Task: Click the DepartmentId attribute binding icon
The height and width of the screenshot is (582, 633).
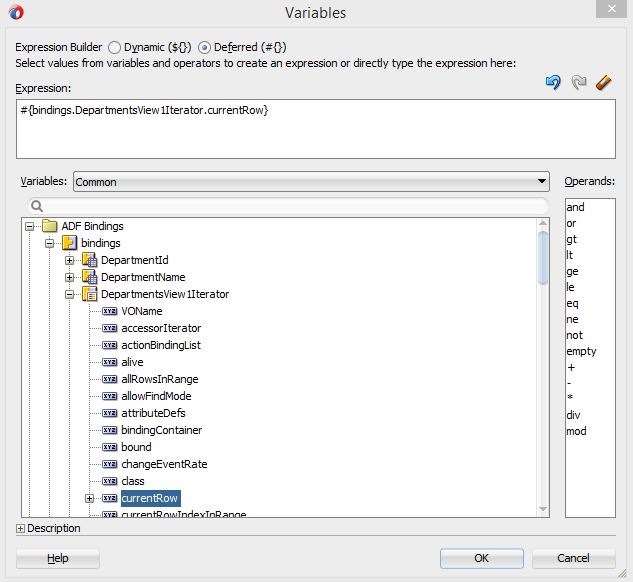Action: [89, 260]
